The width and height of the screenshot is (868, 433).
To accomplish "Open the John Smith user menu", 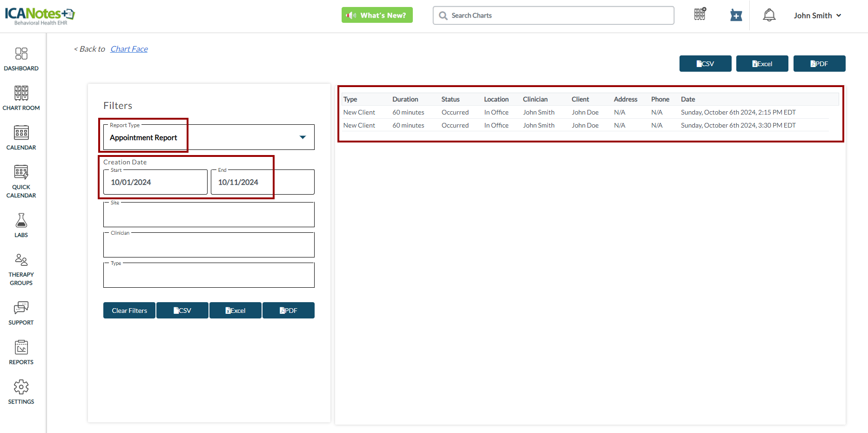I will [x=817, y=15].
